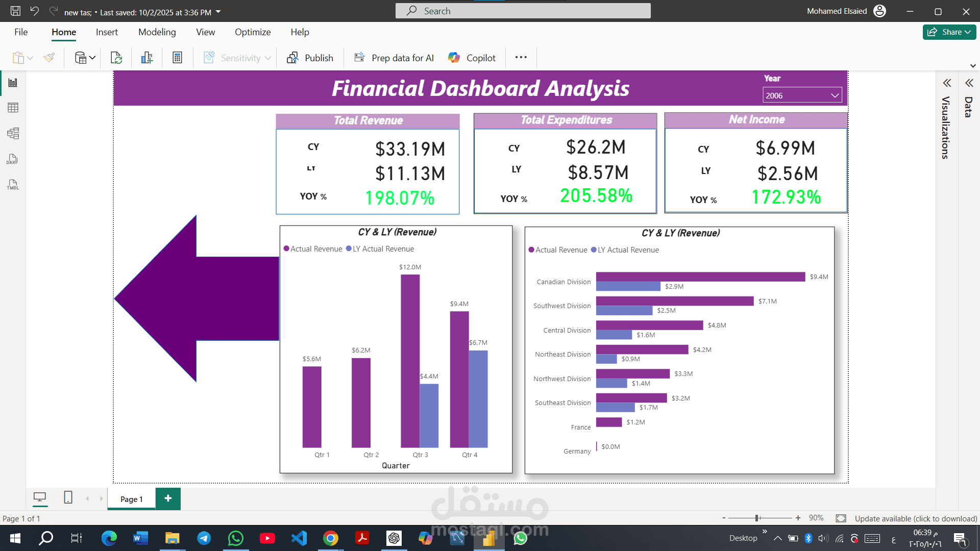Switch to mobile layout view near page tabs
980x551 pixels.
pyautogui.click(x=68, y=497)
